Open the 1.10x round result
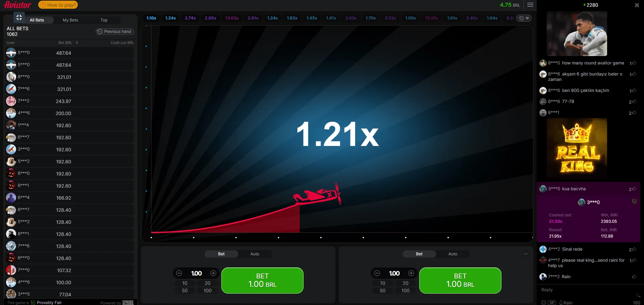The width and height of the screenshot is (644, 305). pos(151,18)
